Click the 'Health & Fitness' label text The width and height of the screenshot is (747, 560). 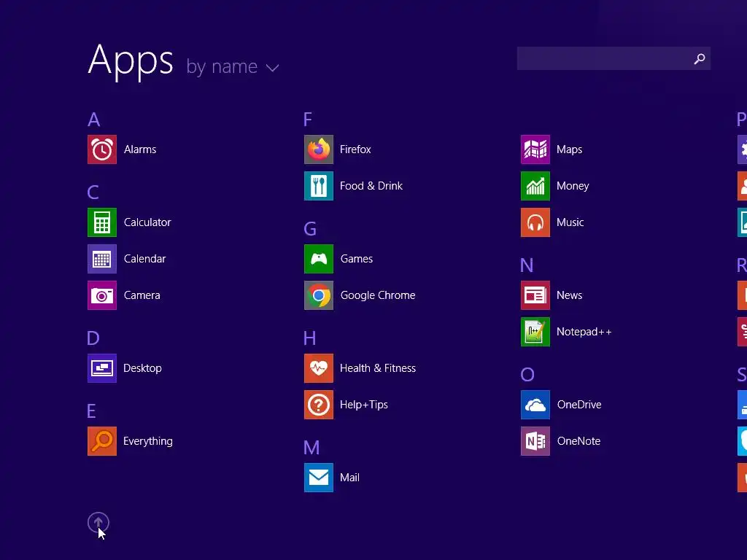pyautogui.click(x=378, y=368)
